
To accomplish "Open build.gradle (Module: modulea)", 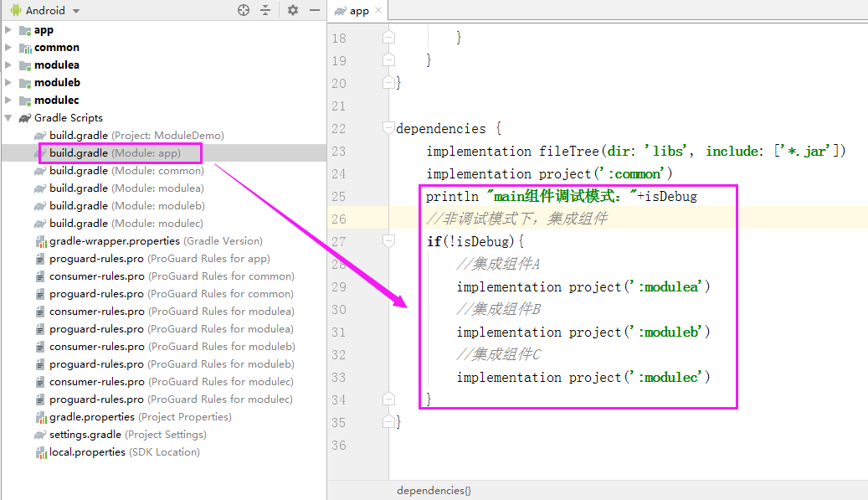I will point(126,188).
